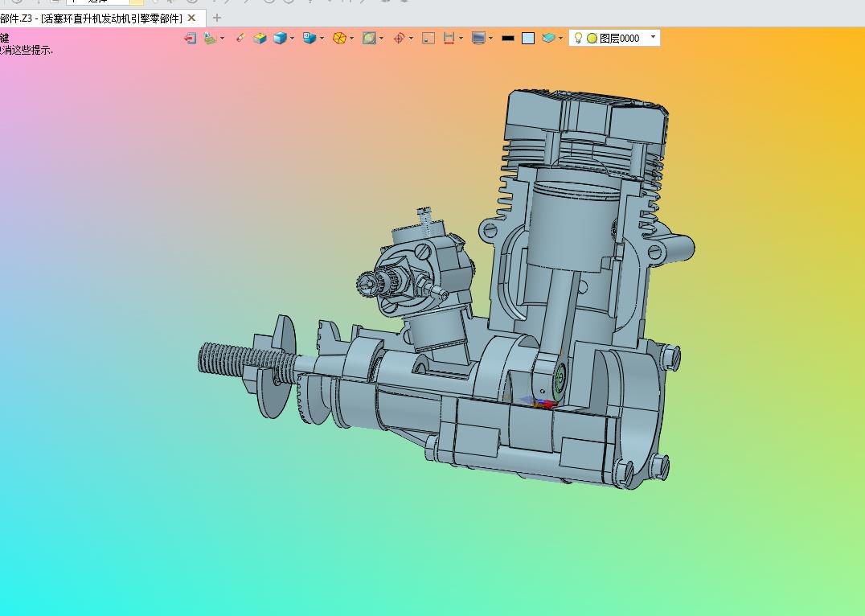The image size is (865, 616).
Task: Open dropdown beside red crosshair icon
Action: pyautogui.click(x=411, y=38)
